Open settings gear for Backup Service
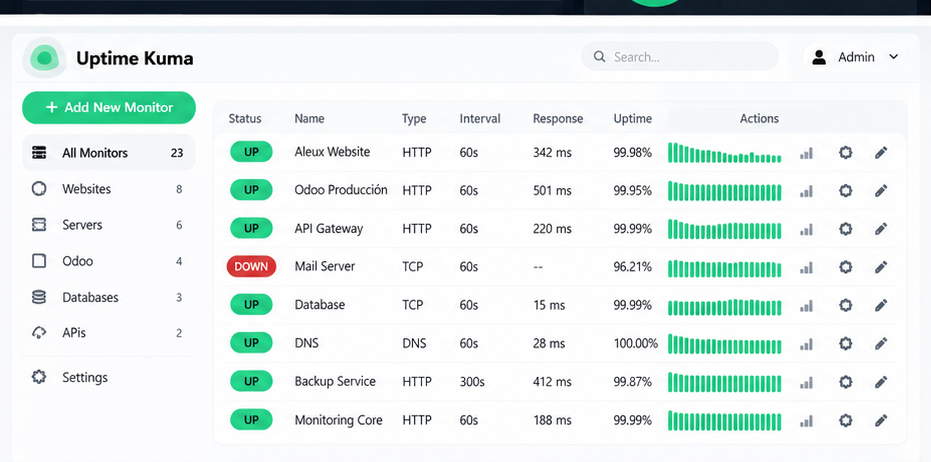Screen dimensions: 931x462 tap(846, 382)
